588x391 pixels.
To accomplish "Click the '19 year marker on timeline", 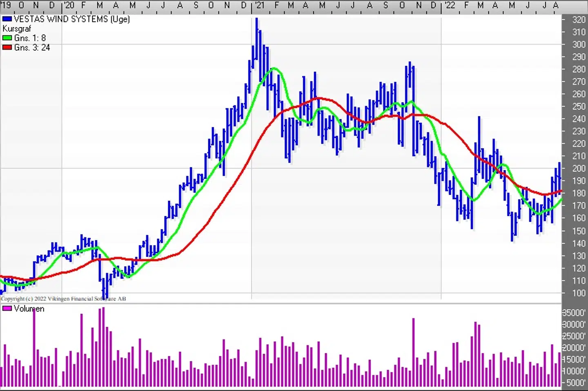I will pos(6,5).
